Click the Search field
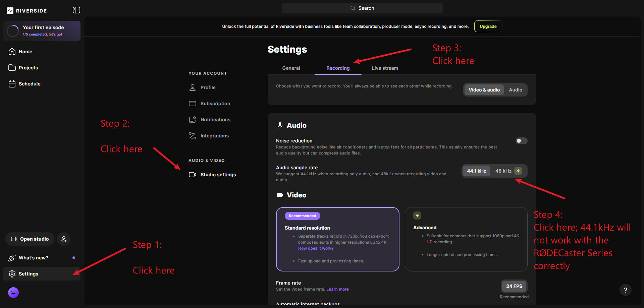The width and height of the screenshot is (644, 308). pos(362,8)
